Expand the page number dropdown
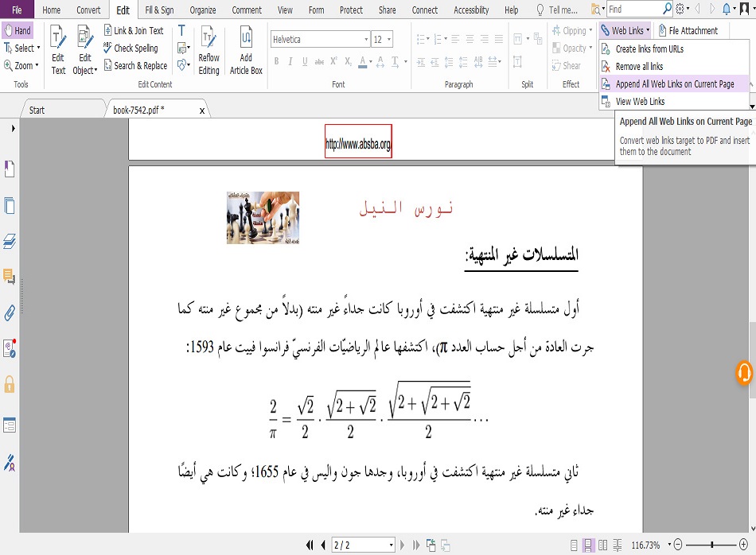The width and height of the screenshot is (756, 555). pyautogui.click(x=391, y=545)
